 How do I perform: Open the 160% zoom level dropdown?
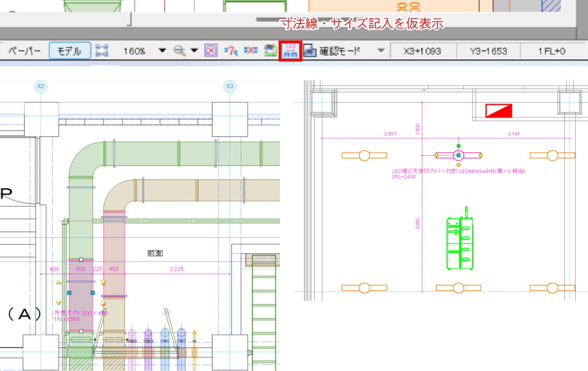tap(162, 51)
